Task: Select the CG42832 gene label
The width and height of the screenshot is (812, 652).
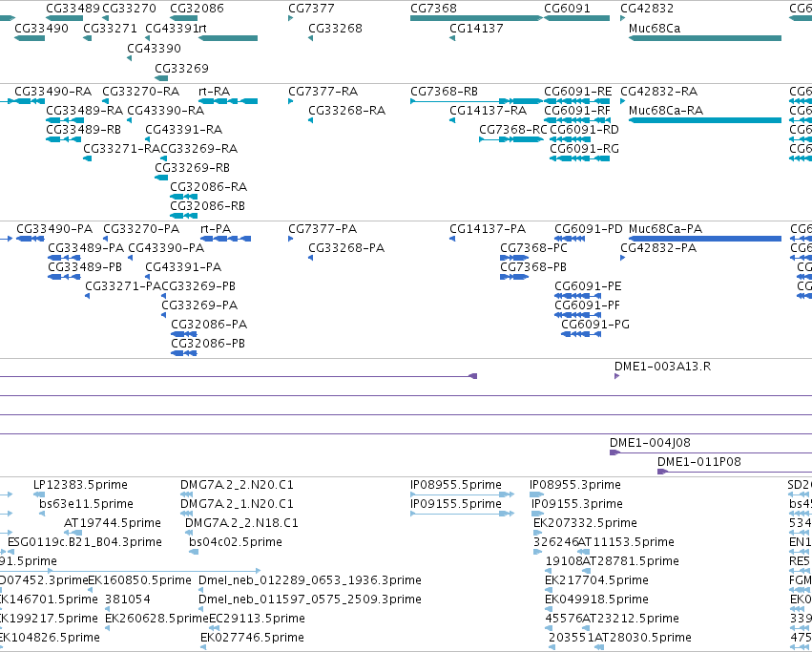Action: click(647, 9)
